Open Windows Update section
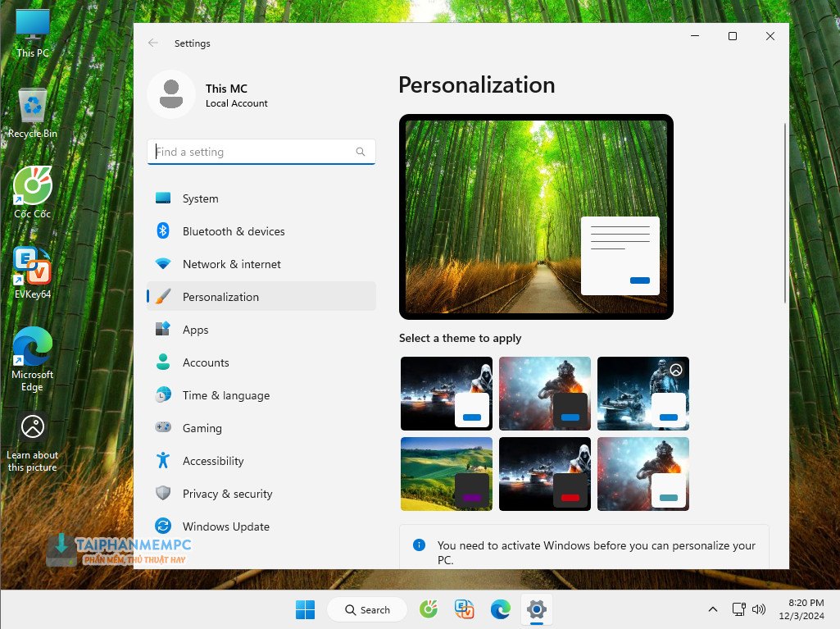Screen dimensions: 840x629 tap(225, 526)
